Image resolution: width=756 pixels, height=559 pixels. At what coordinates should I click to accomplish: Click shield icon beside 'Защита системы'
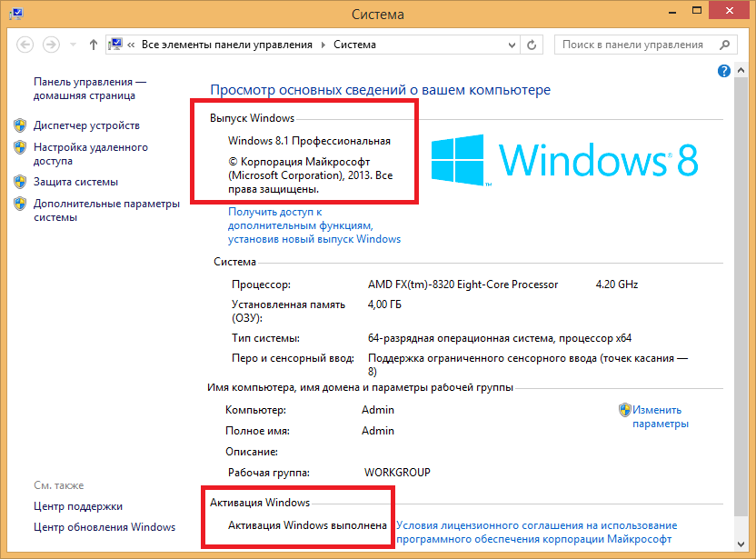pos(20,182)
